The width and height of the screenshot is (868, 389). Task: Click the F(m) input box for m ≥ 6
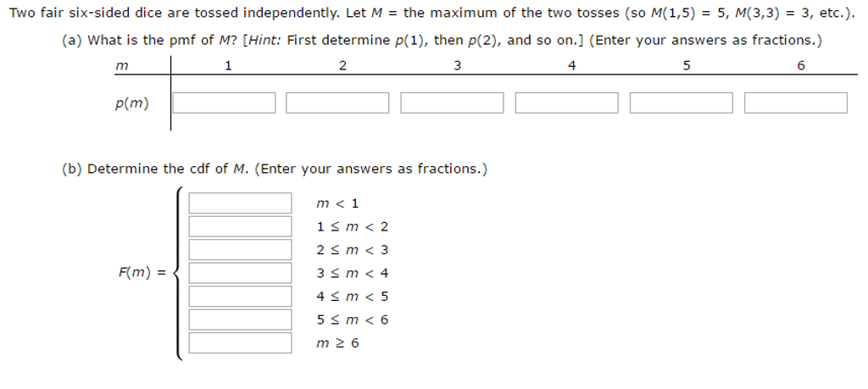[240, 342]
